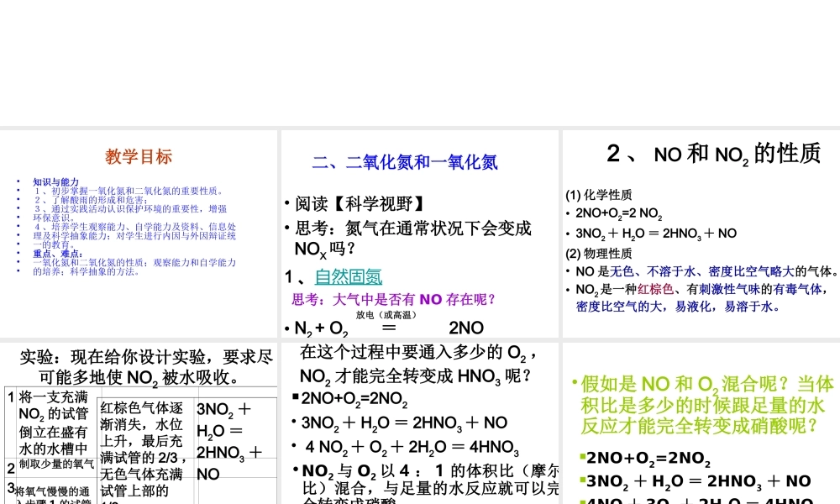The width and height of the screenshot is (840, 504).
Task: Click the 二、二氧化氮和一氧化氮 blue title
Action: 405,162
